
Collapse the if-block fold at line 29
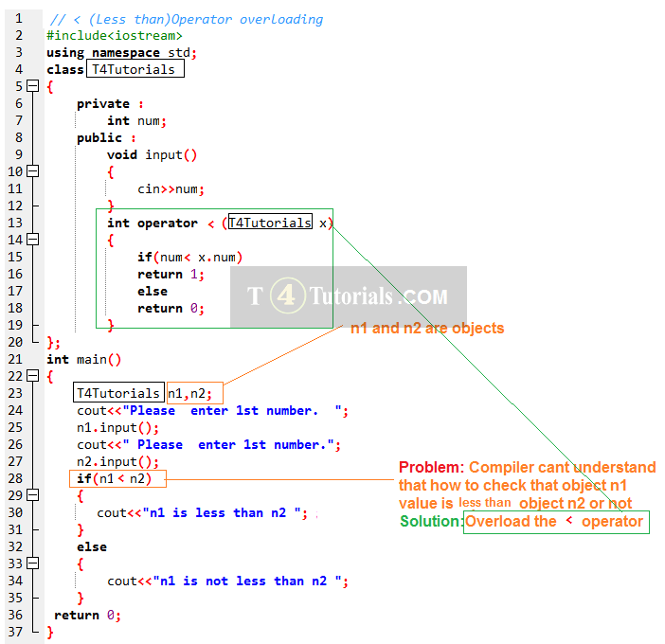point(32,495)
